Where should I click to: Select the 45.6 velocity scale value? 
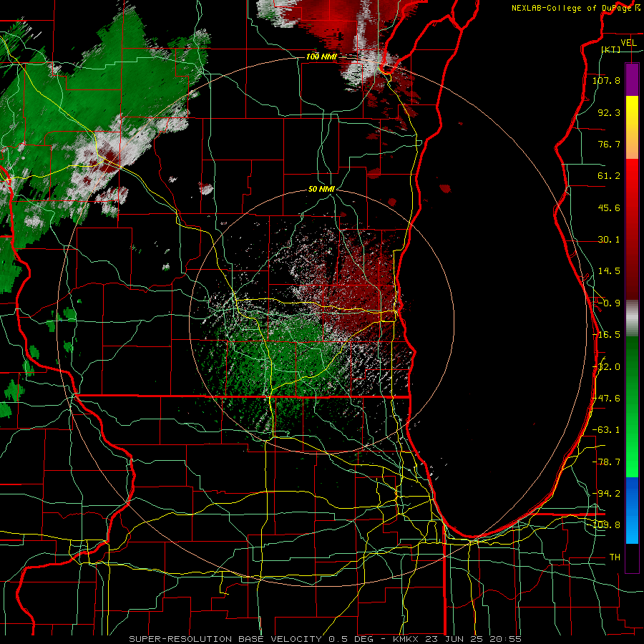[x=609, y=208]
